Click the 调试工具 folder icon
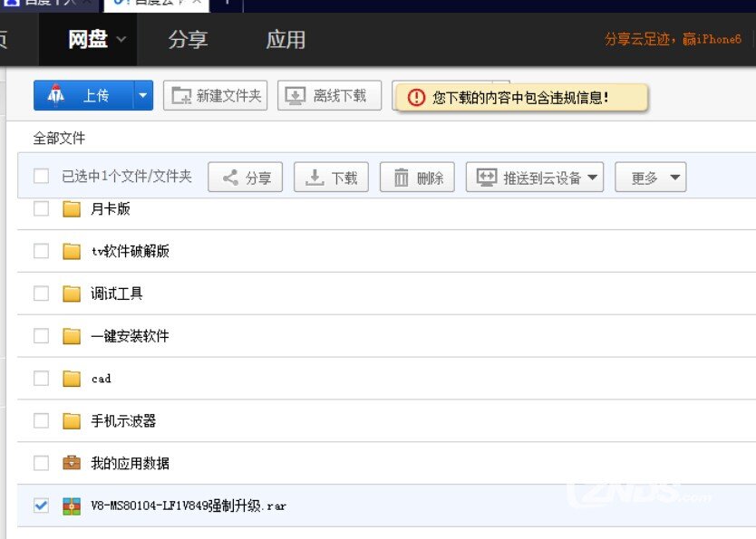The image size is (756, 539). click(72, 294)
